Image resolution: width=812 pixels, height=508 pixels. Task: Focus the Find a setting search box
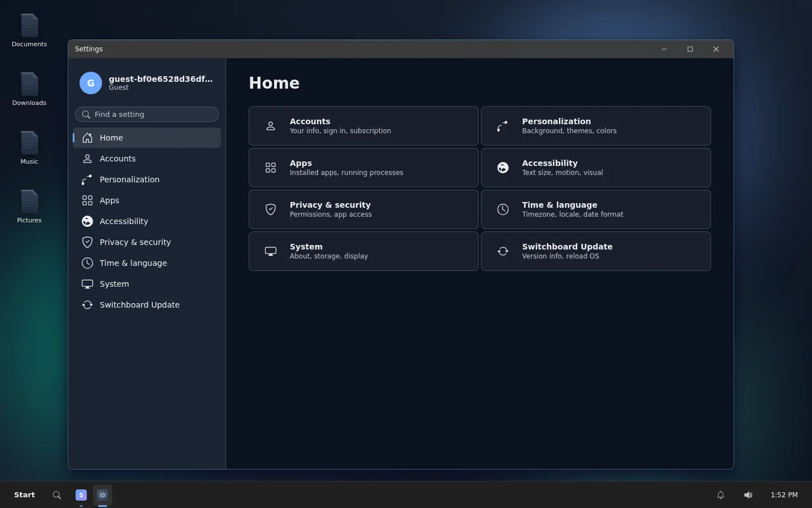[x=147, y=114]
